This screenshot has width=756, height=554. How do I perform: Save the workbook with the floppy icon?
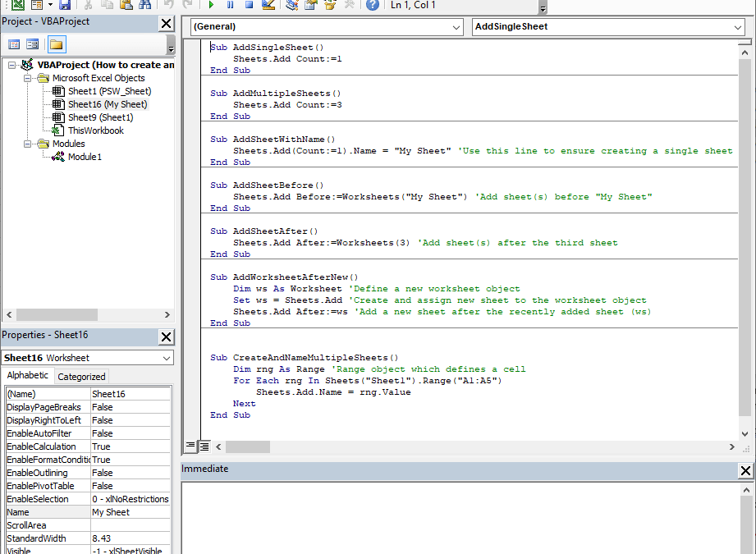[x=65, y=4]
